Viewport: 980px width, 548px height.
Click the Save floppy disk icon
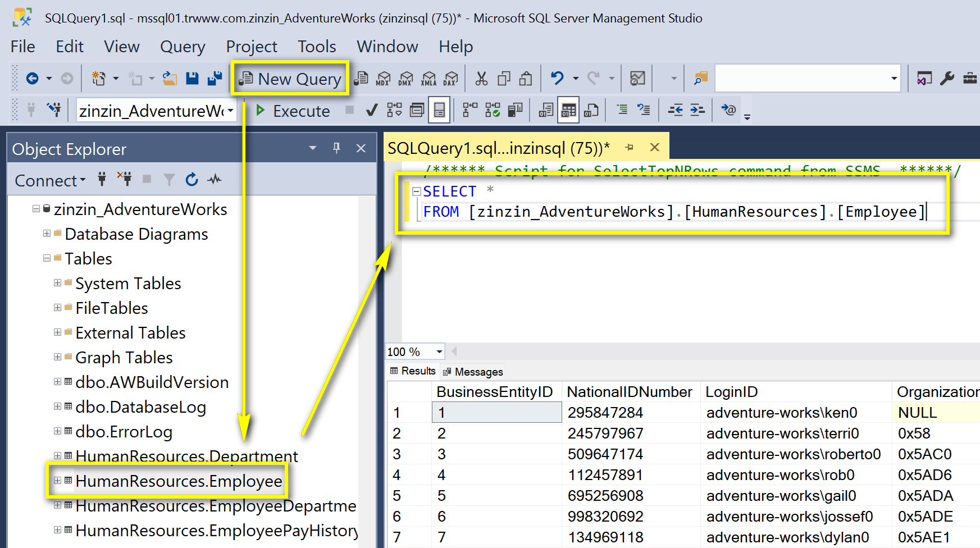click(x=192, y=79)
